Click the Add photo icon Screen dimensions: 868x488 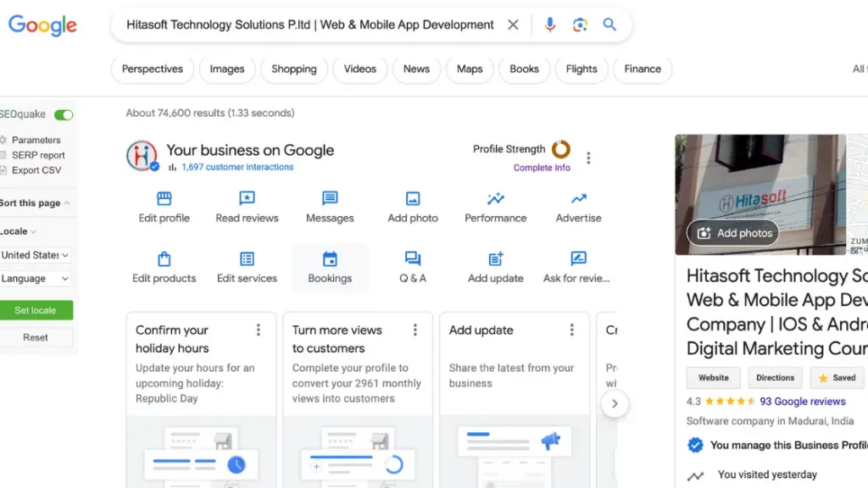tap(413, 198)
